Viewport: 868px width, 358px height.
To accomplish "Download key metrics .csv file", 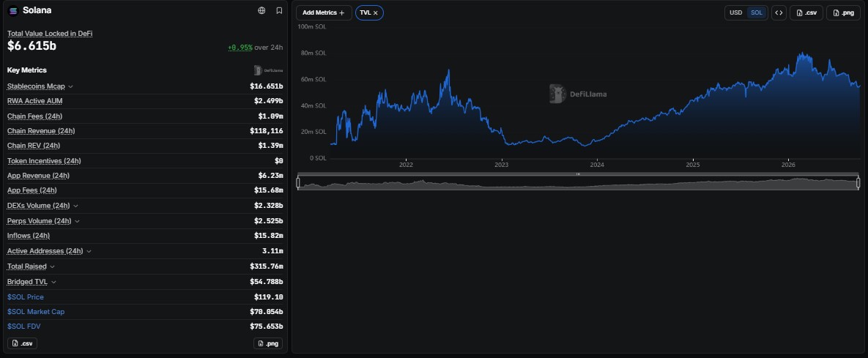I will [22, 343].
